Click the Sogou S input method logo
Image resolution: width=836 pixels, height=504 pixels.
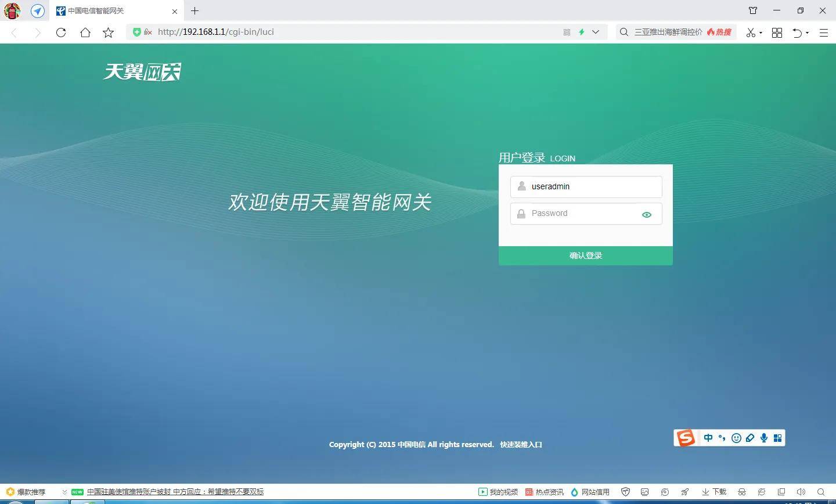pyautogui.click(x=686, y=438)
